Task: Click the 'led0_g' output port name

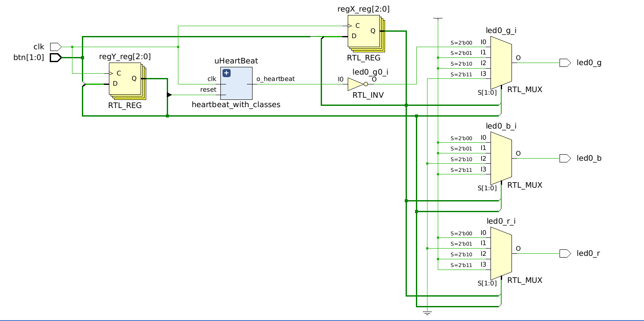Action: [589, 63]
